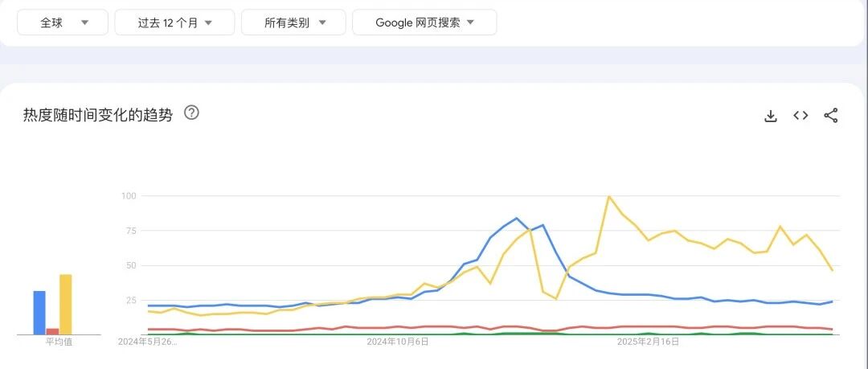Click the yellow average bar
Screen dimensions: 868x369
coord(66,304)
